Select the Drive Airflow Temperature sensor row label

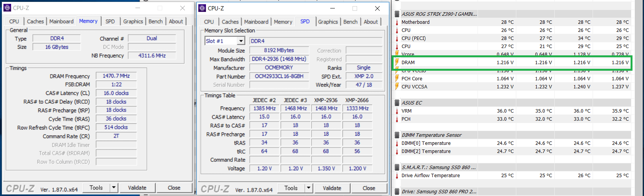(x=431, y=176)
